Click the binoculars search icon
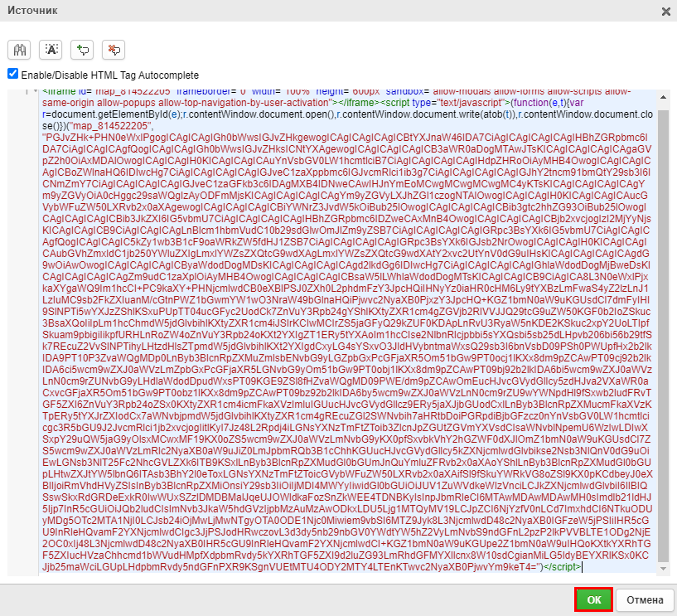 (x=20, y=50)
